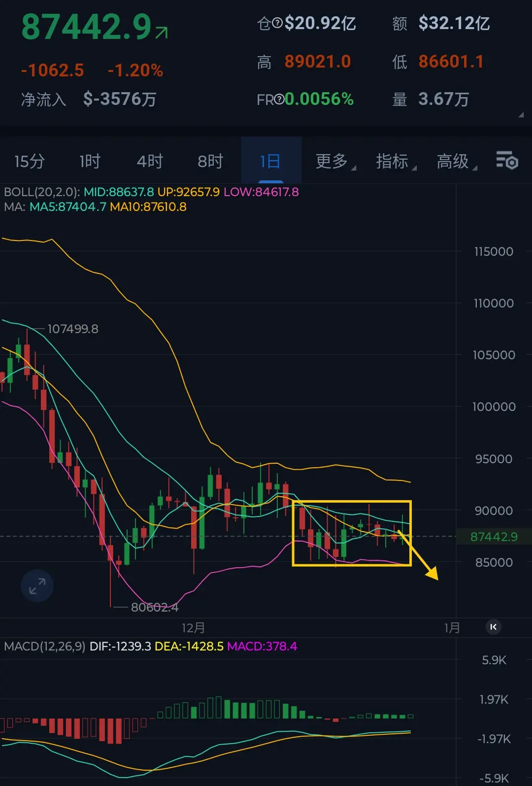Image resolution: width=532 pixels, height=786 pixels.
Task: Expand header stats corner triangle
Action: (x=521, y=115)
